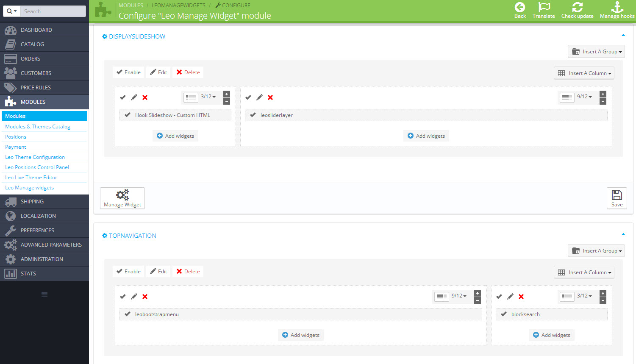Click the DISPLAYSLIDESHOW gear icon heading
Screen dimensions: 636x364
(105, 36)
